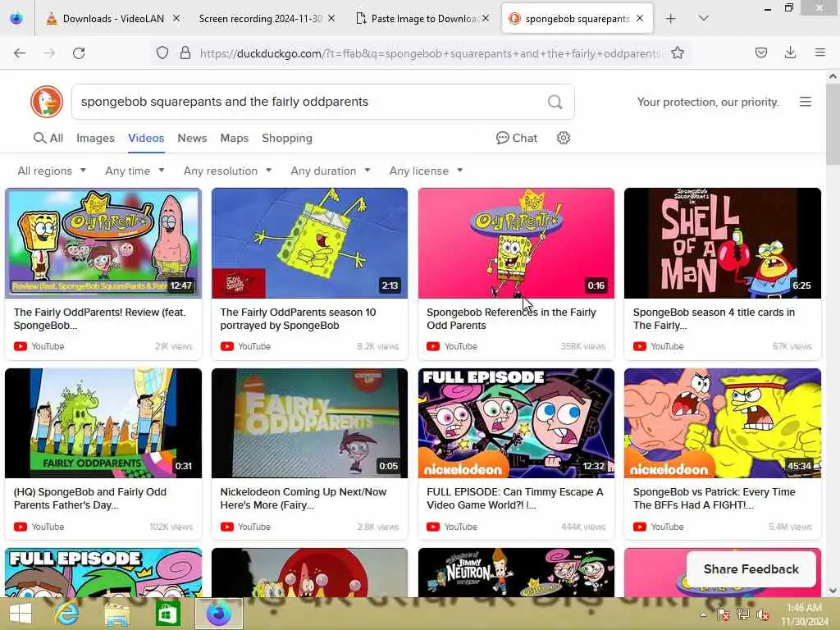Close the Downloads - VideoLAN tab
The height and width of the screenshot is (630, 840).
(x=176, y=19)
